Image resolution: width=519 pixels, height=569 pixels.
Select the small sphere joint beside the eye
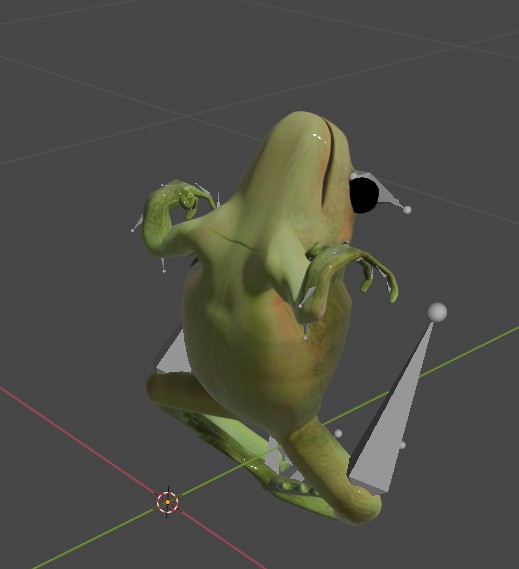tap(407, 209)
